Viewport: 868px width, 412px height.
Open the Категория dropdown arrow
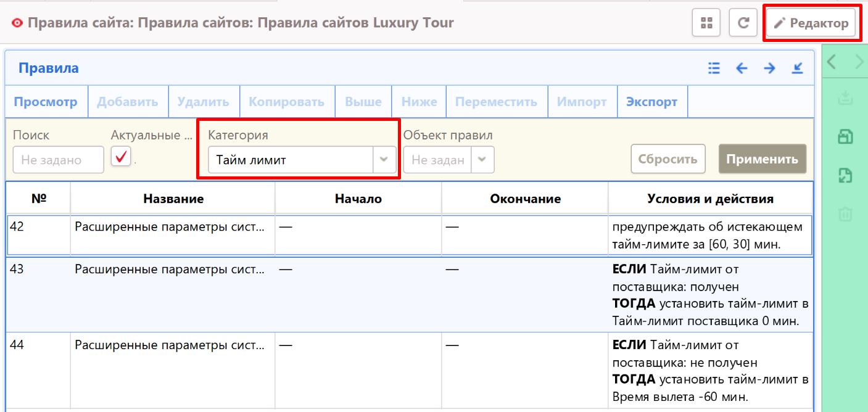[x=384, y=160]
